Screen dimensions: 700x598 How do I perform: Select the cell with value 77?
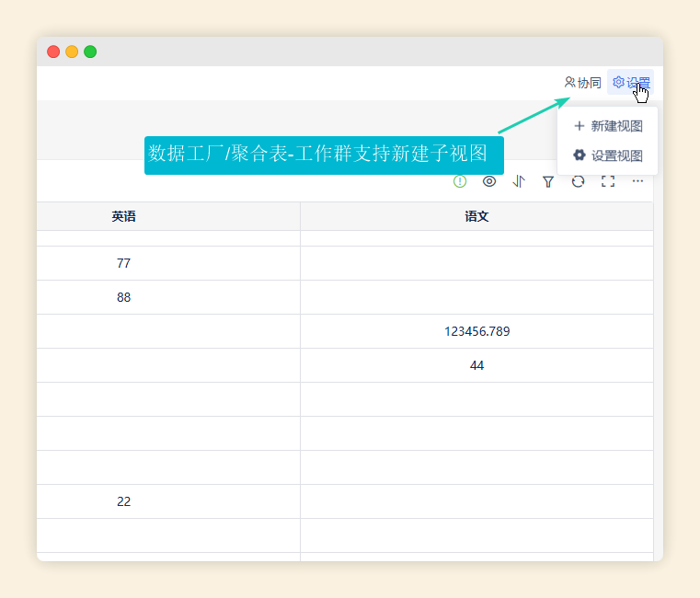168,263
